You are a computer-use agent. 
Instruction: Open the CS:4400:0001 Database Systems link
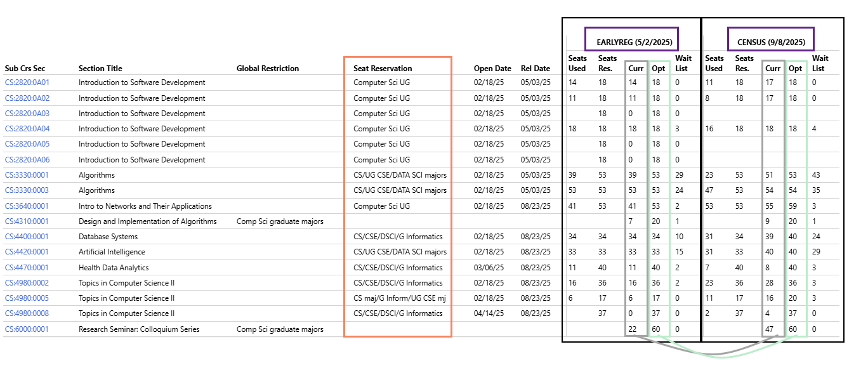(x=25, y=236)
